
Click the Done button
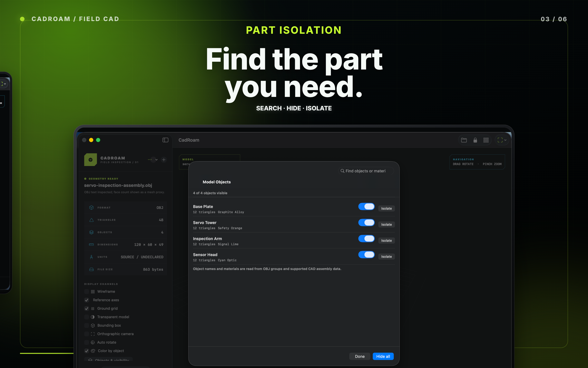pos(360,357)
